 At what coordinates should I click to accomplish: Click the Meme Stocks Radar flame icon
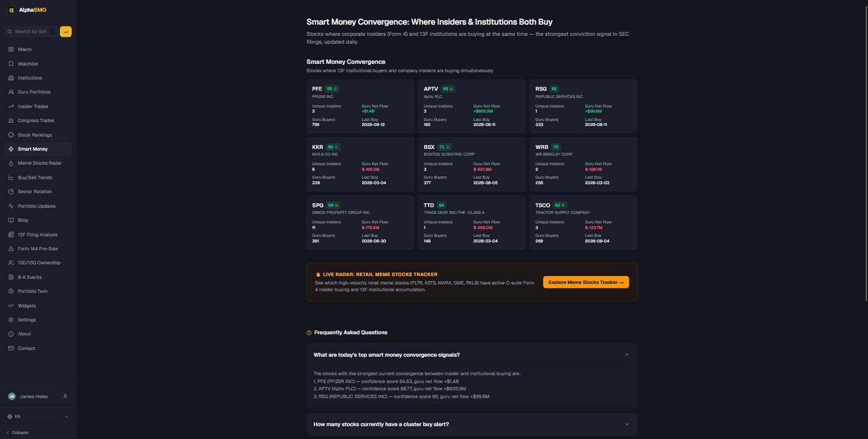click(x=11, y=163)
